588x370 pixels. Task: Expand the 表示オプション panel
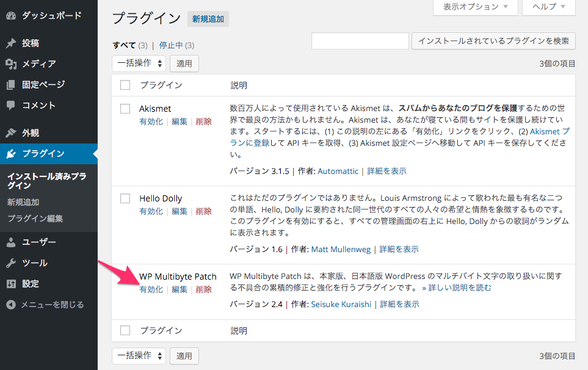[475, 8]
